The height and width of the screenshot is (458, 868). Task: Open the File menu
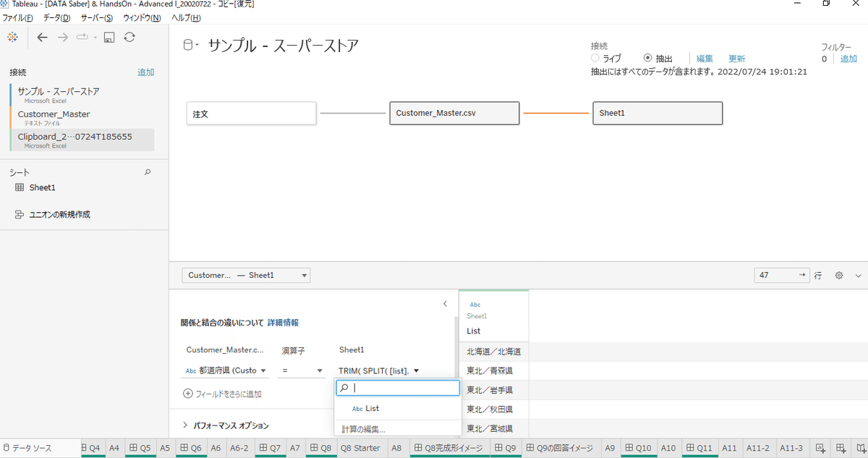(x=18, y=17)
